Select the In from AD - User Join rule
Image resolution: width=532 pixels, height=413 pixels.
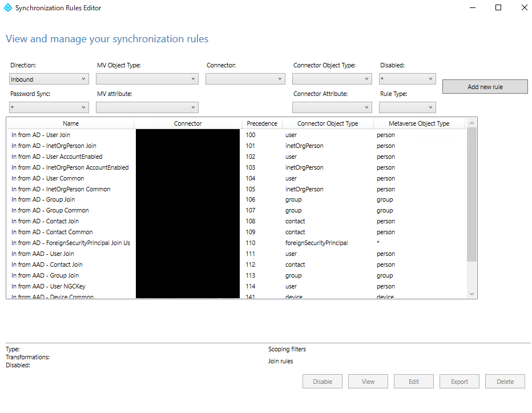[x=41, y=135]
